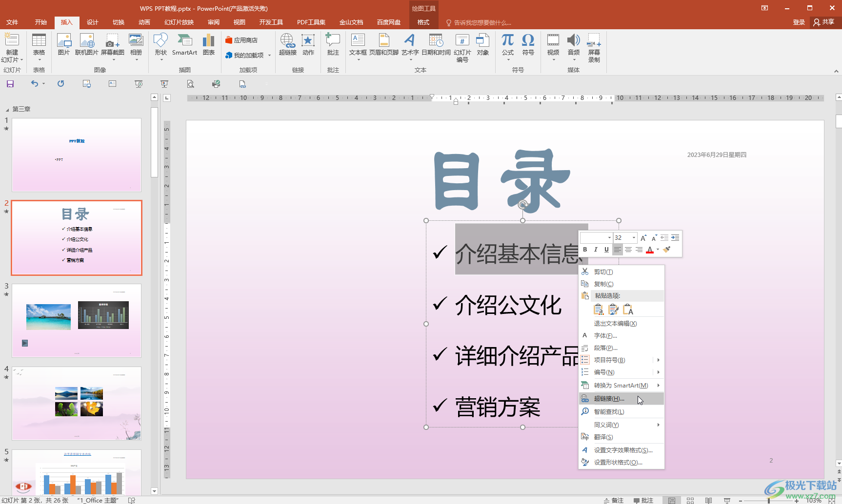Click the red font color swatch button
This screenshot has width=842, height=504.
coord(650,250)
